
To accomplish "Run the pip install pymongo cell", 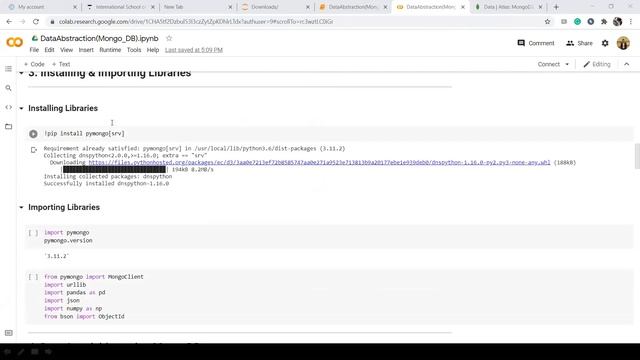I will (x=33, y=133).
